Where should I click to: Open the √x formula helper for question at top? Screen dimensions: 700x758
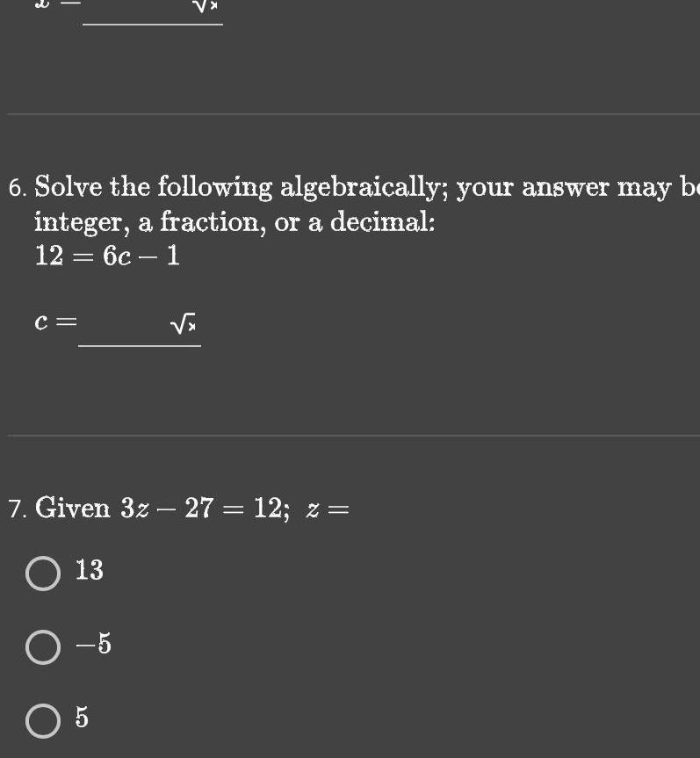(x=206, y=7)
